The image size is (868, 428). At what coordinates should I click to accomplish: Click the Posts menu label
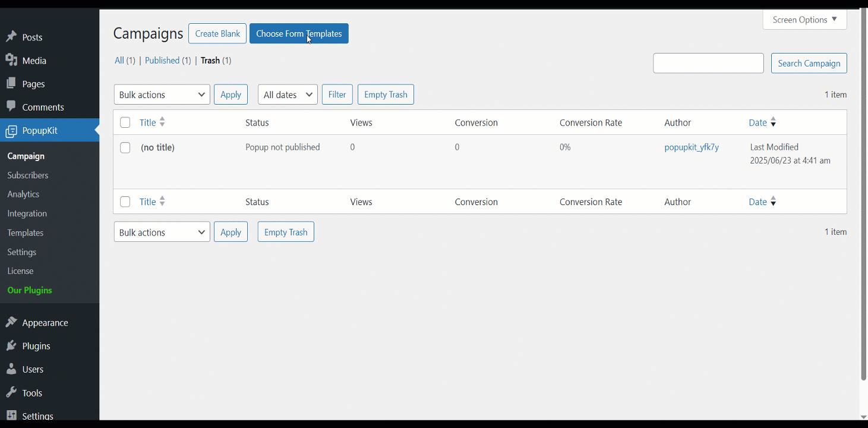pyautogui.click(x=32, y=37)
